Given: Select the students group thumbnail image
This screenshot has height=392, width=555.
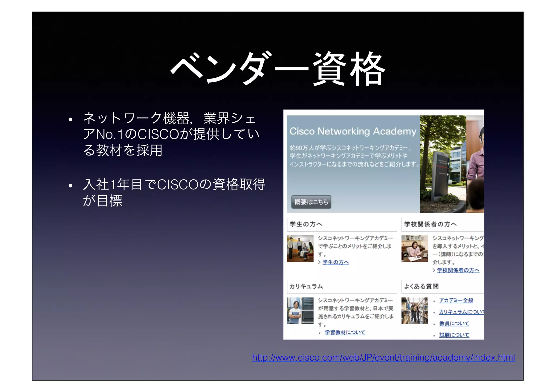Looking at the screenshot, I should click(x=300, y=248).
